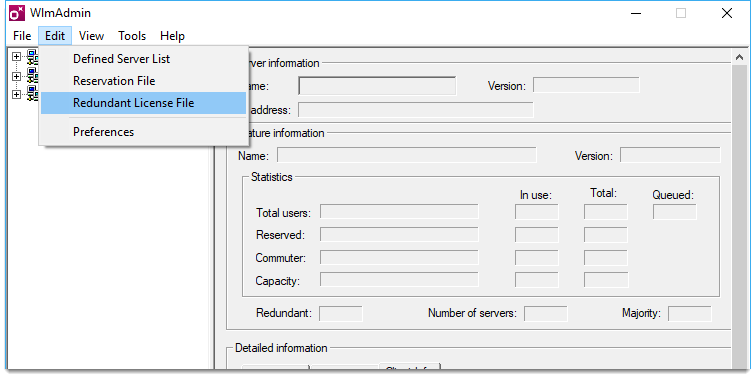Click the server Version field
This screenshot has width=756, height=379.
pyautogui.click(x=586, y=85)
